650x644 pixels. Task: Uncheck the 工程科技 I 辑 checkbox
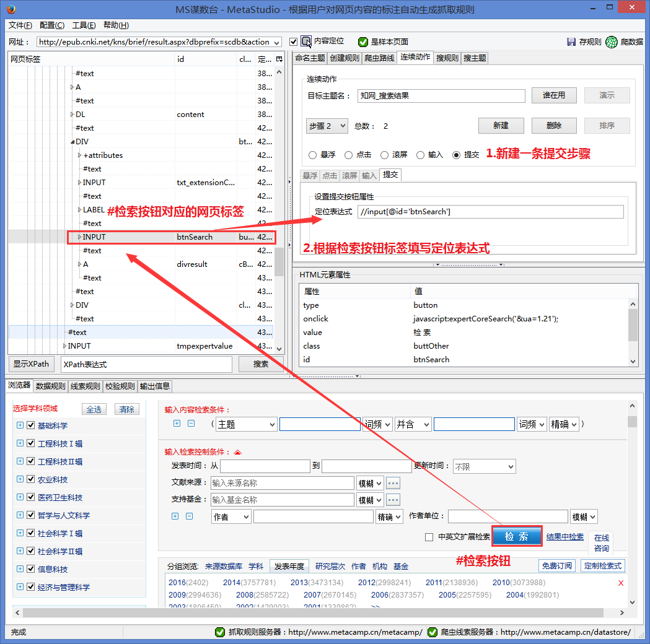tap(31, 443)
